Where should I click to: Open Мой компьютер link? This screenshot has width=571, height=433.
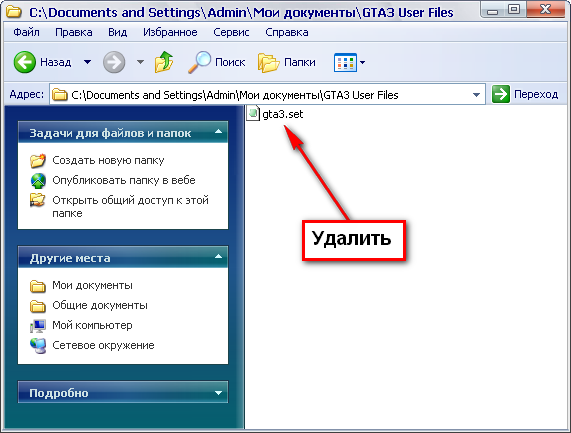coord(92,325)
